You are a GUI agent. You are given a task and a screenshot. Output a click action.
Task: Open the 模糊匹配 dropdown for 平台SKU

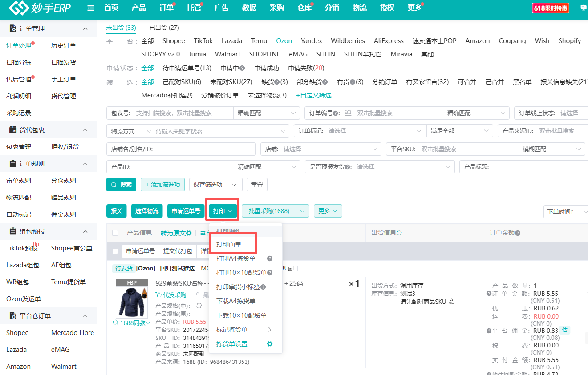pyautogui.click(x=552, y=149)
